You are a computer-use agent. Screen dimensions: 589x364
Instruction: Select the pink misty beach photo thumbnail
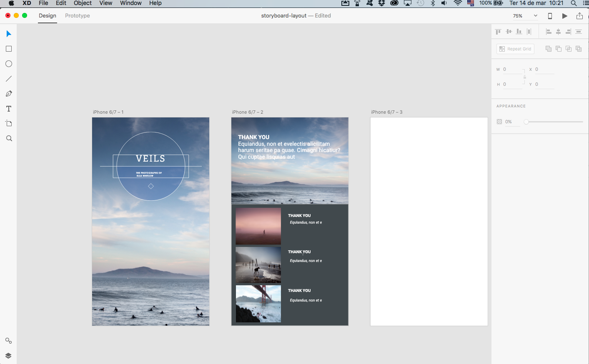[258, 226]
